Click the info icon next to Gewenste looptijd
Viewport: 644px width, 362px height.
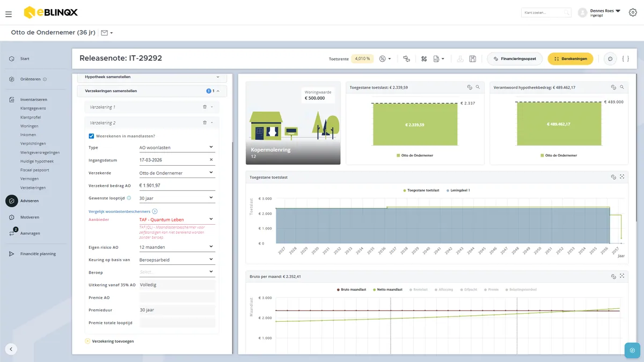tap(129, 198)
